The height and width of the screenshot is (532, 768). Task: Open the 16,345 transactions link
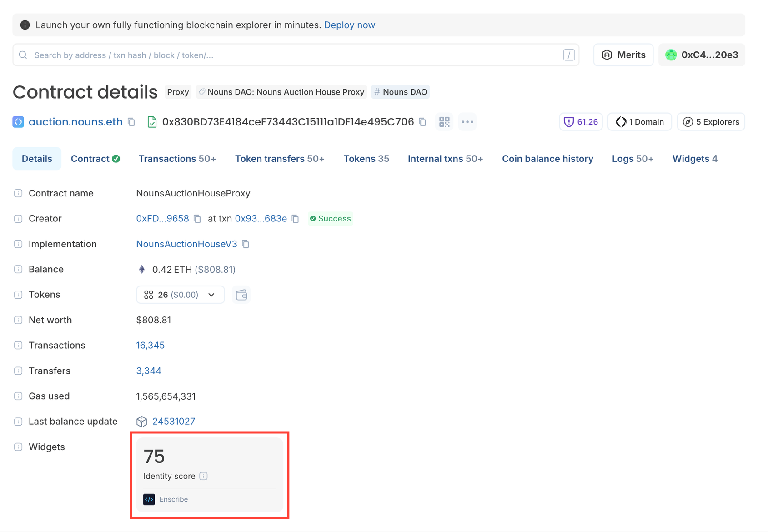150,345
